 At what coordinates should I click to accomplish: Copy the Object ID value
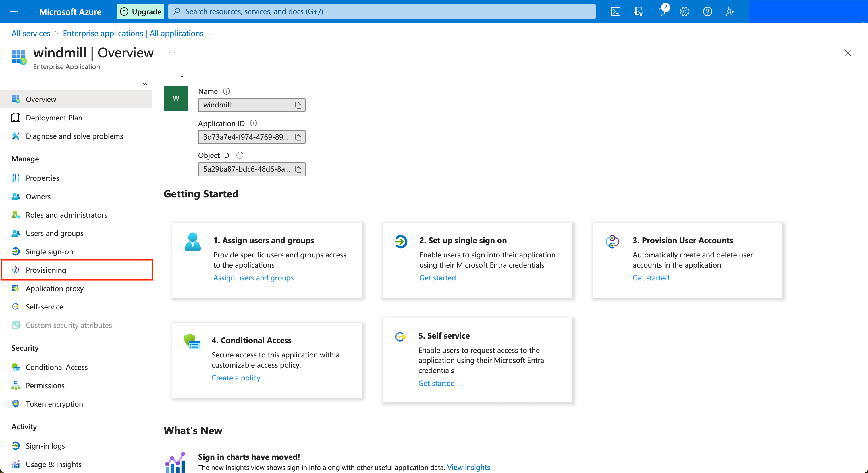[298, 169]
